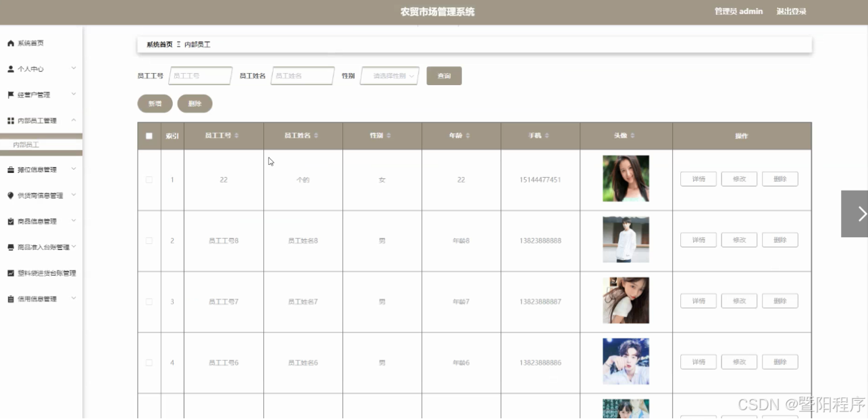This screenshot has height=419, width=868.
Task: Sort by the 头像 column arrows
Action: [633, 136]
